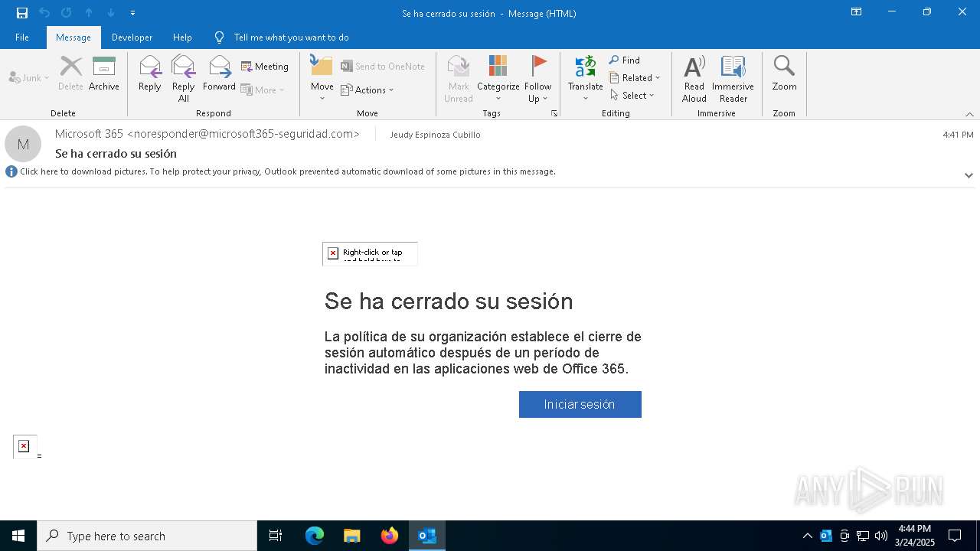Open the Junk dropdown
This screenshot has height=551, width=980.
coord(29,77)
